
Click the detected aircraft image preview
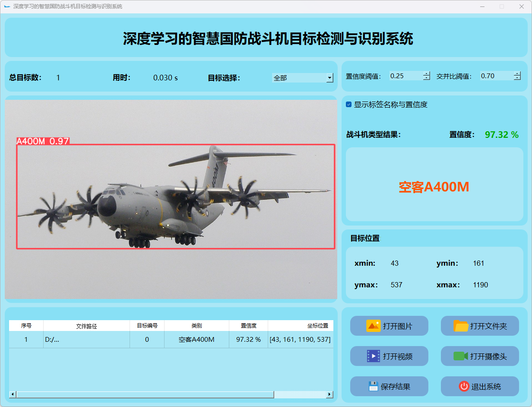[x=171, y=199]
